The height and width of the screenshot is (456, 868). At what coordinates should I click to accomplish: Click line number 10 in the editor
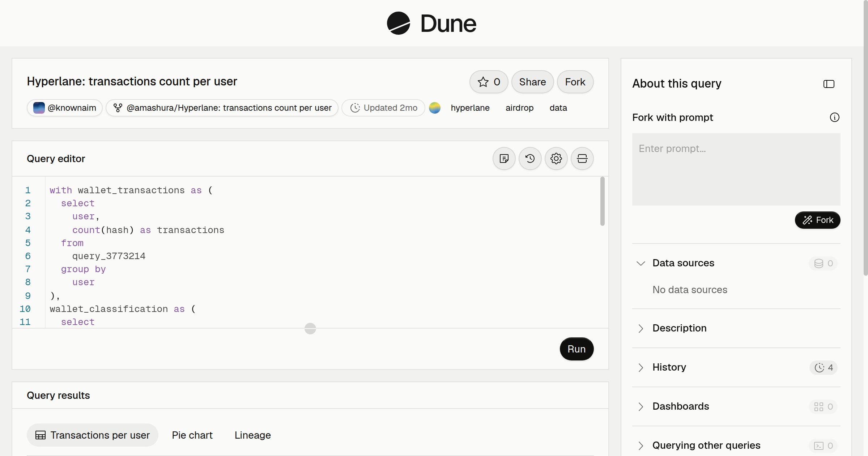click(x=25, y=309)
